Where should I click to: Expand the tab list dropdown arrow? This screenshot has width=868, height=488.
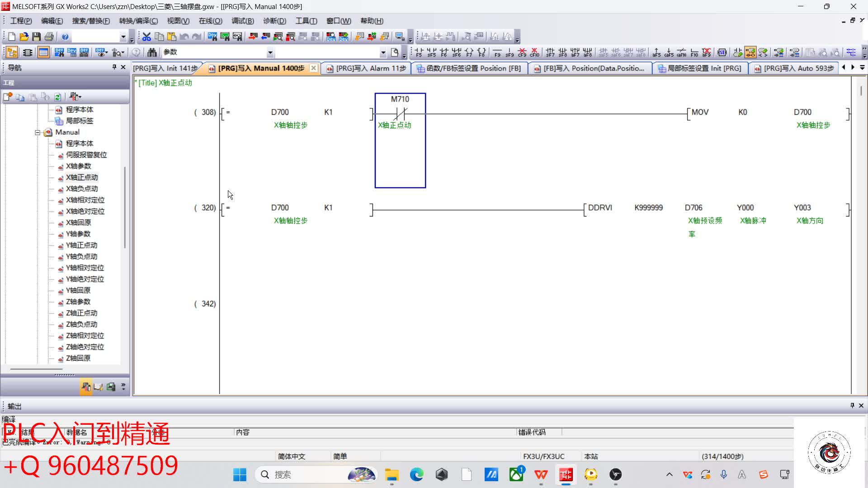(862, 68)
